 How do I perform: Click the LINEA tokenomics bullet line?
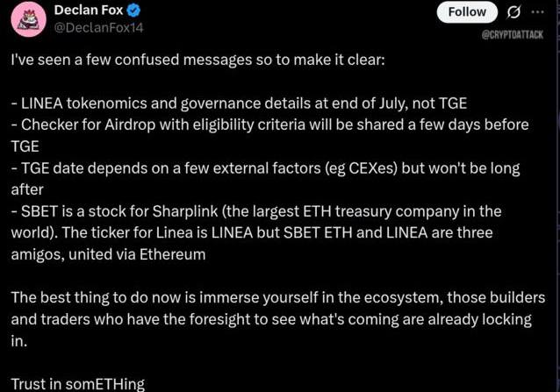point(239,103)
